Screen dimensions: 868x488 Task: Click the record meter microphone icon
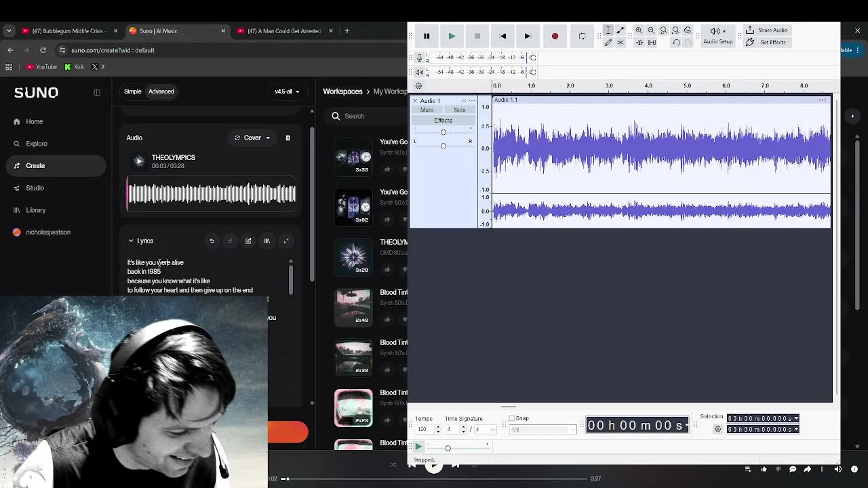420,58
